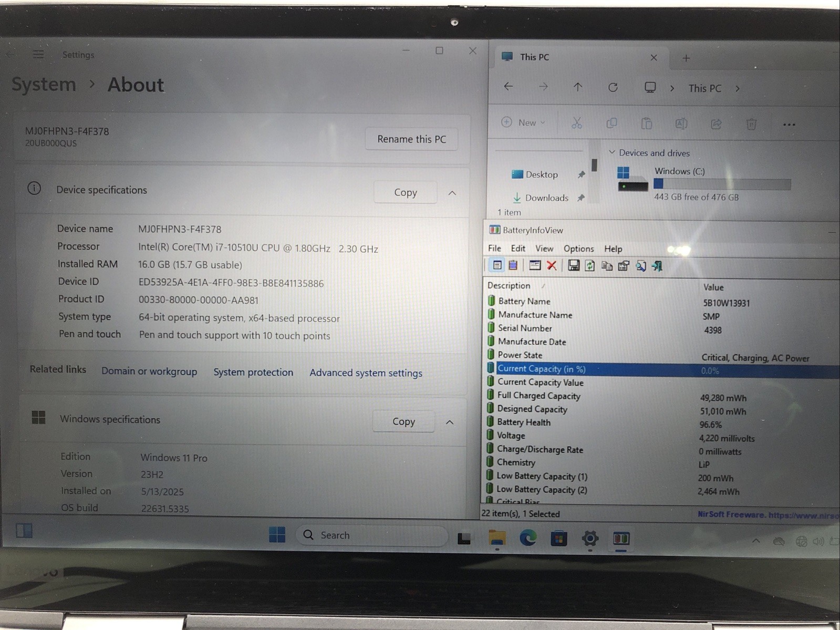Click the taskbar Search box

click(371, 535)
